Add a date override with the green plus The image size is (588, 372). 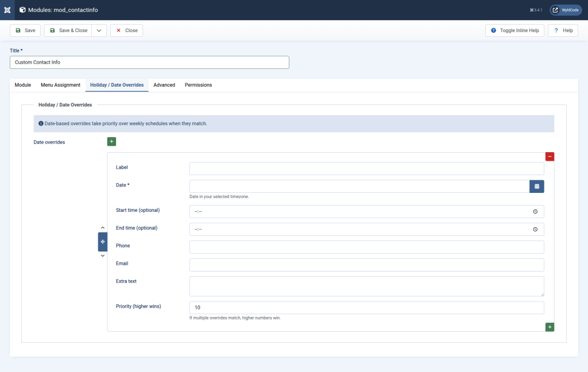[111, 141]
